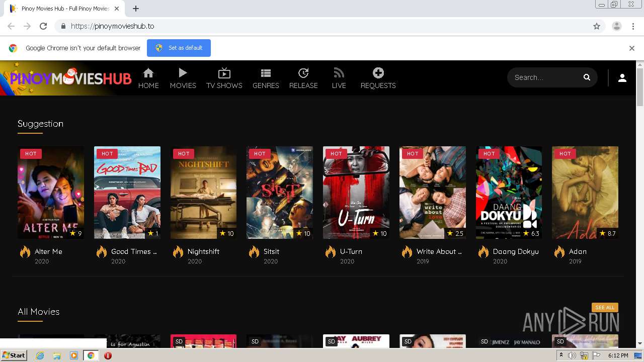The height and width of the screenshot is (362, 644).
Task: Close the Pinoy Movies Hub tab
Action: (x=117, y=9)
